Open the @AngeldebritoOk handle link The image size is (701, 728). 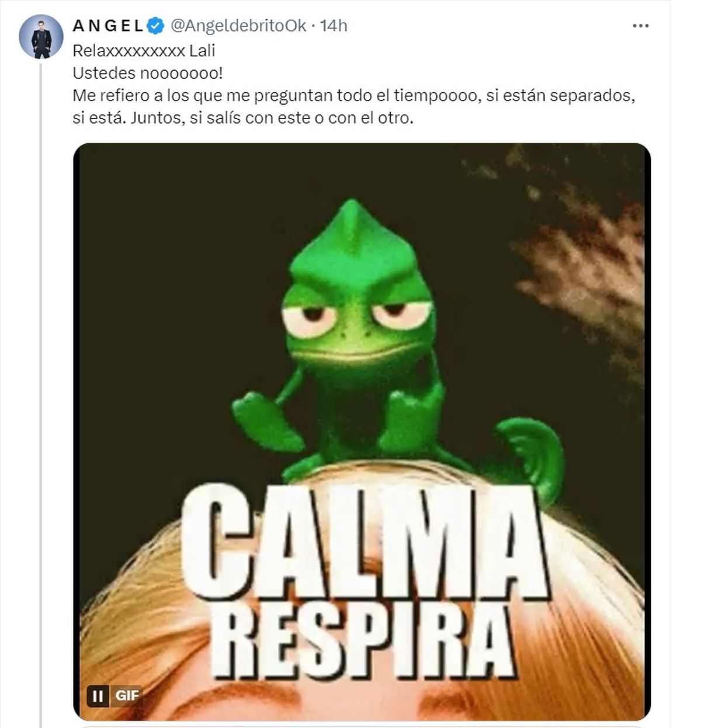tap(238, 26)
